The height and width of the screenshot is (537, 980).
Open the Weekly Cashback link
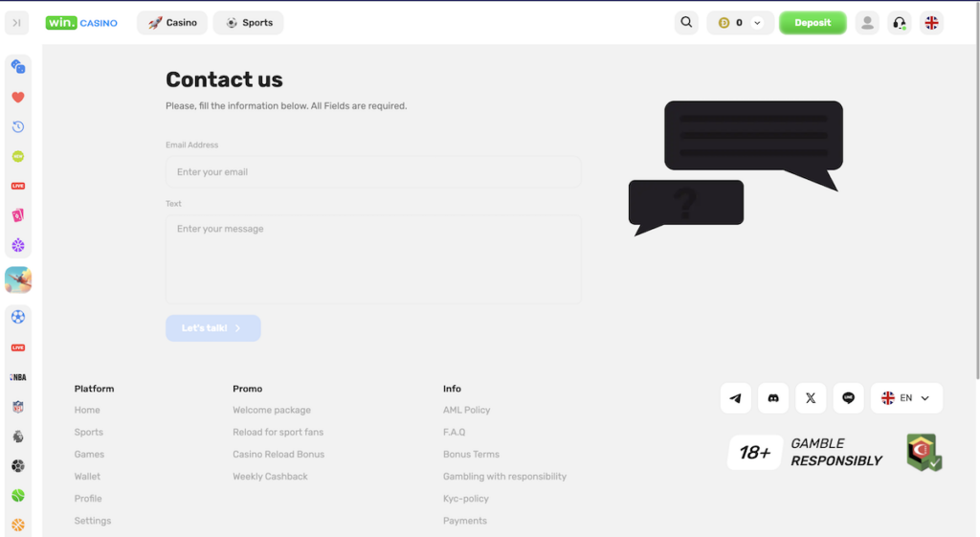pos(270,477)
